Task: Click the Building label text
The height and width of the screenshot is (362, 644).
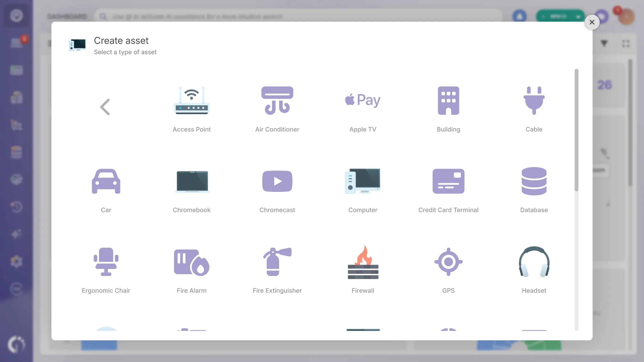Action: pos(448,129)
